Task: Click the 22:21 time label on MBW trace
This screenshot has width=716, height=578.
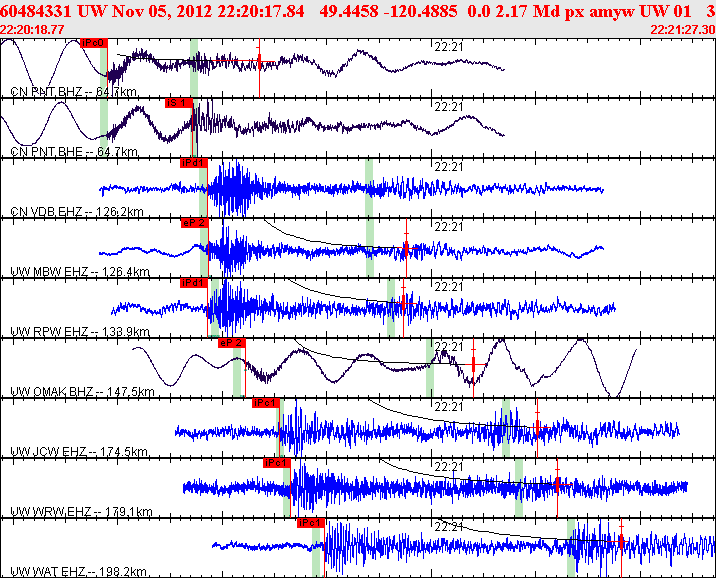Action: click(448, 227)
